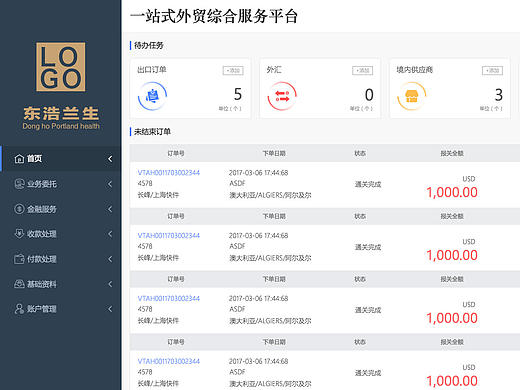This screenshot has height=390, width=520.
Task: Expand the 金融服务 chevron
Action: [x=110, y=209]
